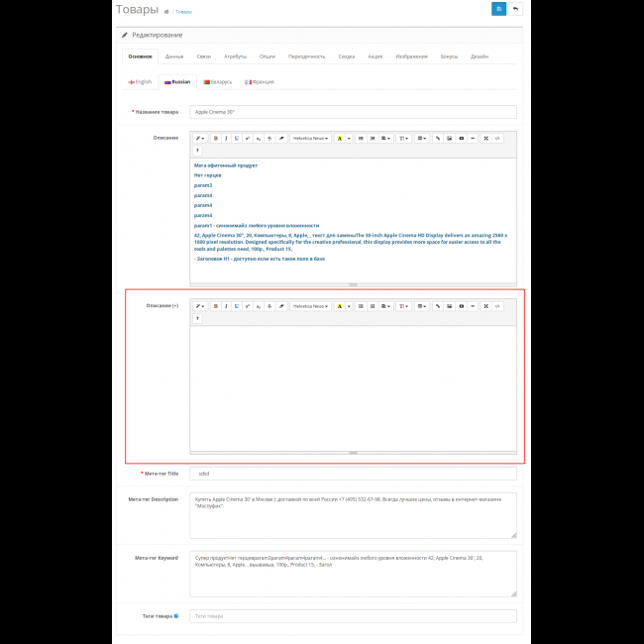Click the home breadcrumb icon
The height and width of the screenshot is (644, 644).
pyautogui.click(x=166, y=12)
